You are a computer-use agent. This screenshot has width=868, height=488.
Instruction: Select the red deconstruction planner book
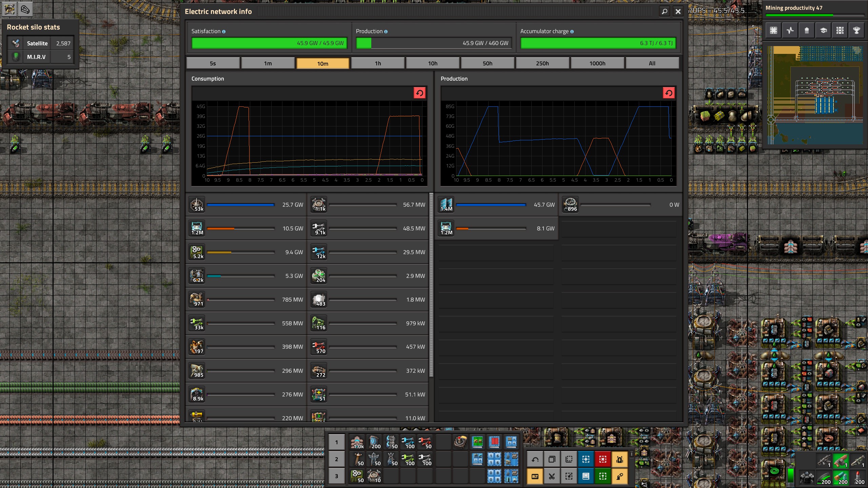[494, 442]
